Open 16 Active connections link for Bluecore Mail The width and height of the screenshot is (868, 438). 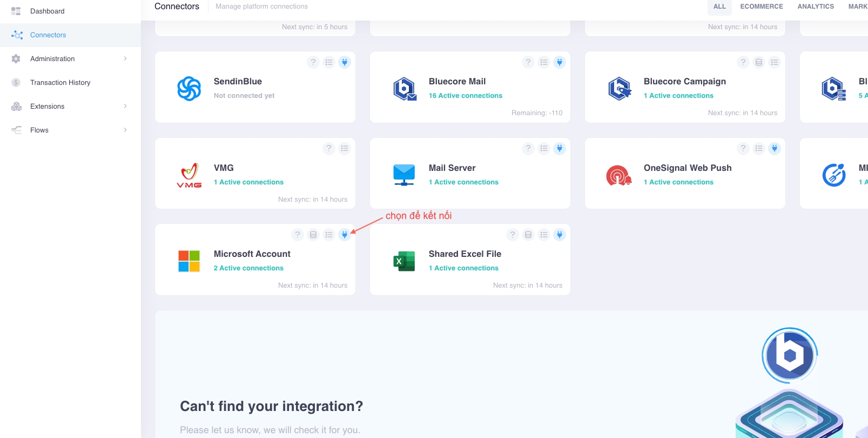(x=465, y=96)
